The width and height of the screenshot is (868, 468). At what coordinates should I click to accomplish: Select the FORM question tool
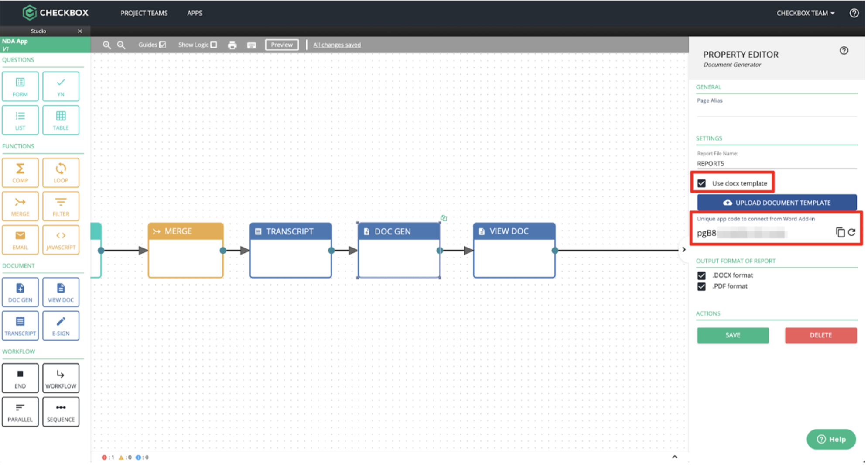[20, 86]
